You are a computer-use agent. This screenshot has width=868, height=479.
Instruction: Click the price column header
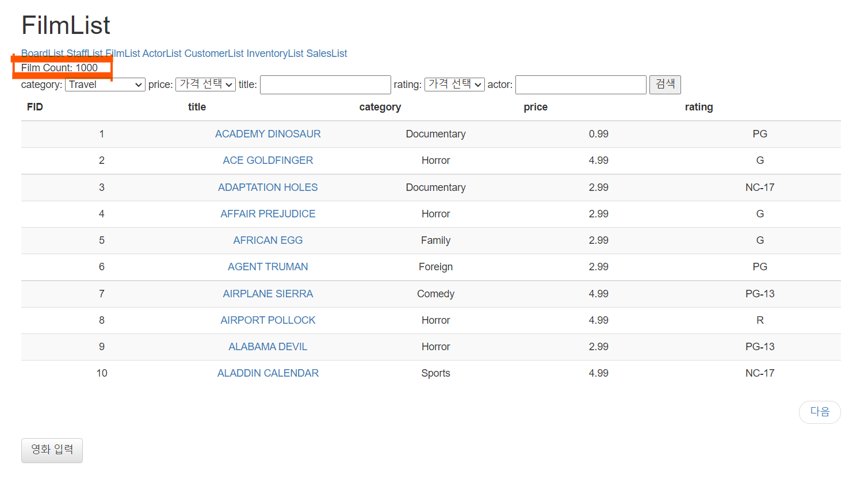[x=536, y=107]
